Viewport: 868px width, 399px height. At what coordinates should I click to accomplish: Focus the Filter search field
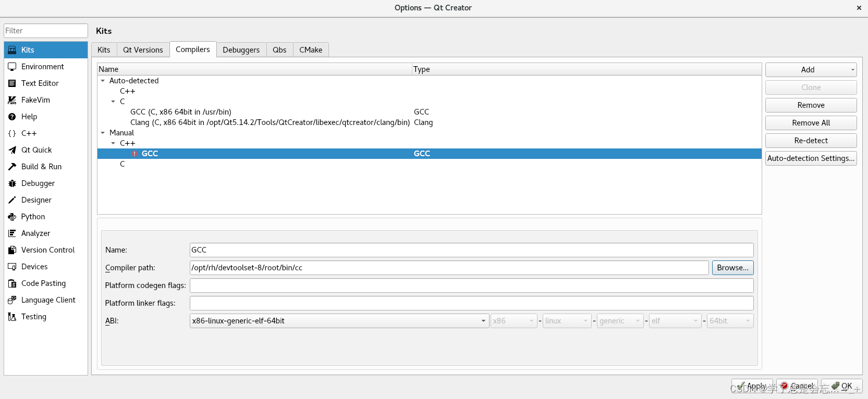point(46,31)
